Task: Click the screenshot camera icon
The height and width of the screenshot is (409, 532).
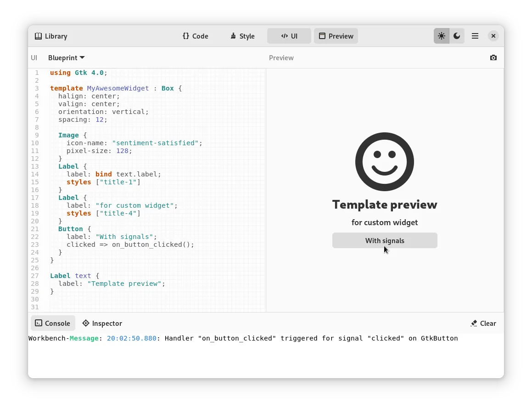Action: (x=493, y=58)
